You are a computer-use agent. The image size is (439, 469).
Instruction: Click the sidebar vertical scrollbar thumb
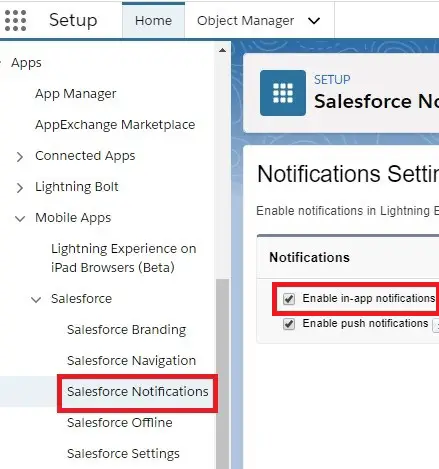click(x=222, y=373)
